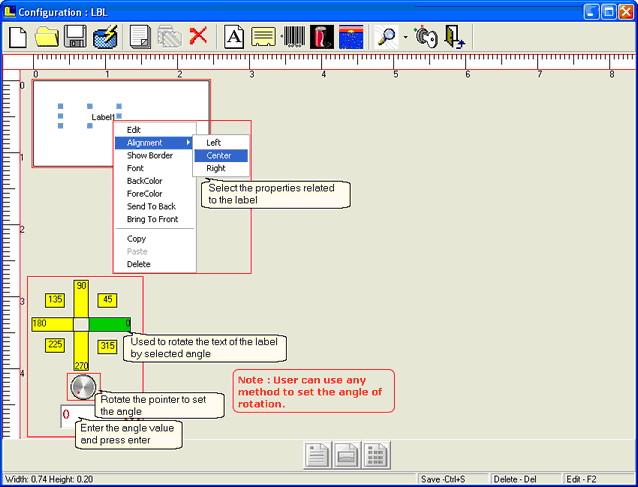Open an existing file via folder icon
Viewport: 638px width, 487px height.
tap(46, 37)
